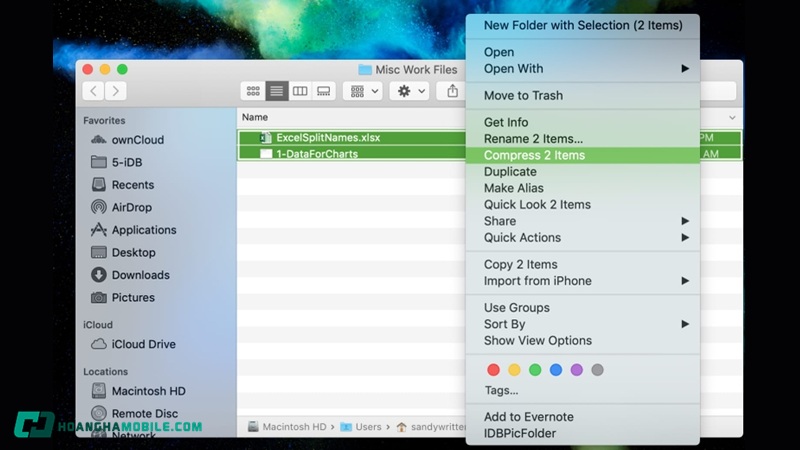
Task: Click Tags... in the context menu
Action: click(501, 390)
